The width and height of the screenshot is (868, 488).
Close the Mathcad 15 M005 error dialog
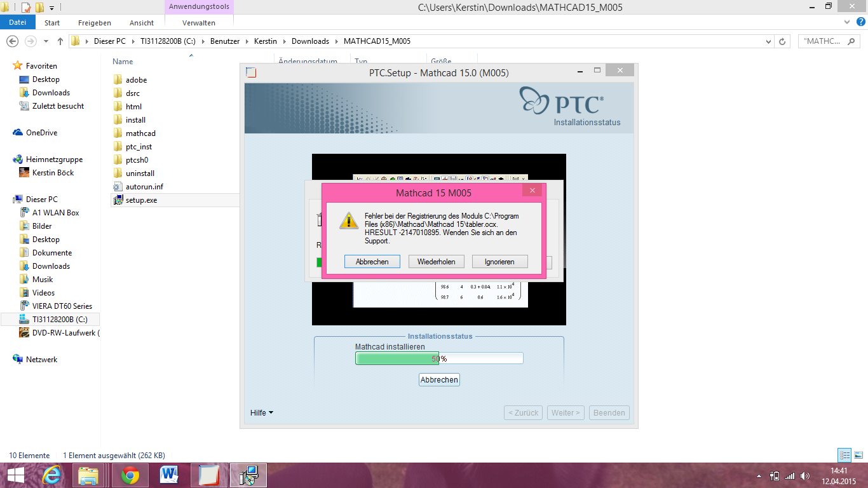click(532, 191)
